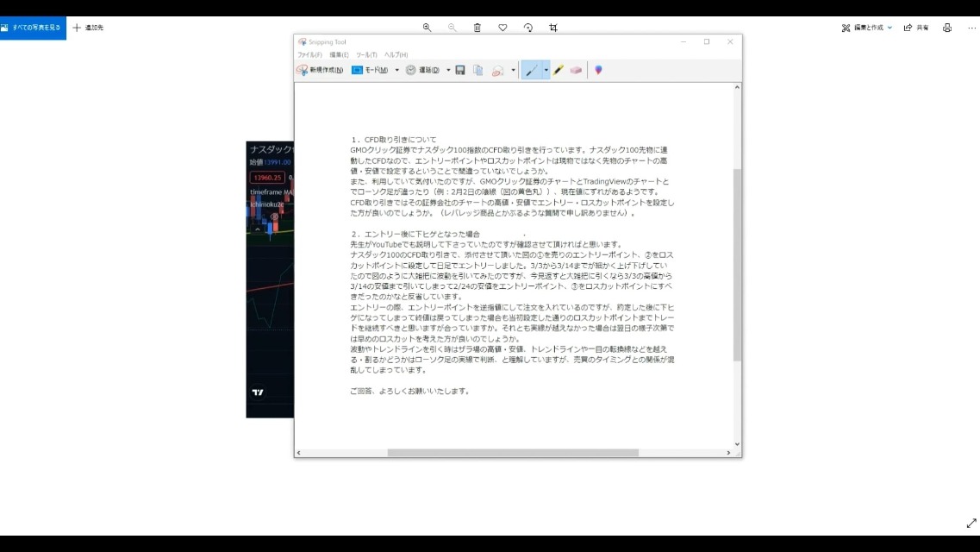This screenshot has width=980, height=552.
Task: Click the save snip floppy disk icon
Action: (460, 70)
